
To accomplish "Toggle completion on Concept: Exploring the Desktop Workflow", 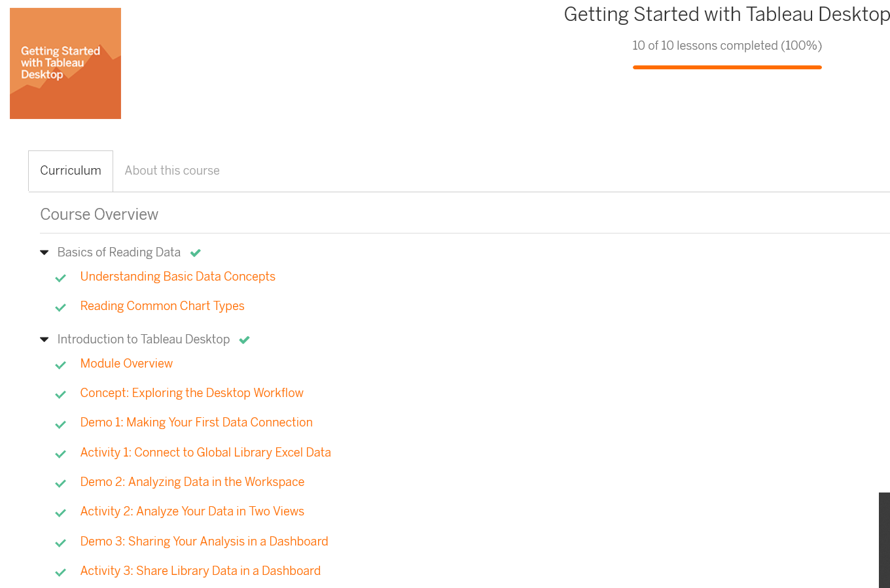I will 61,394.
